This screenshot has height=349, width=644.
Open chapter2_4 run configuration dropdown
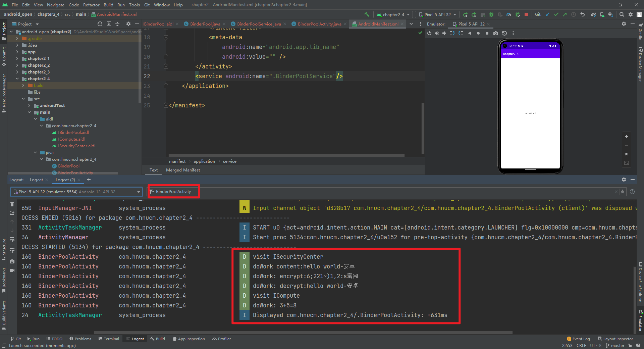(x=393, y=14)
